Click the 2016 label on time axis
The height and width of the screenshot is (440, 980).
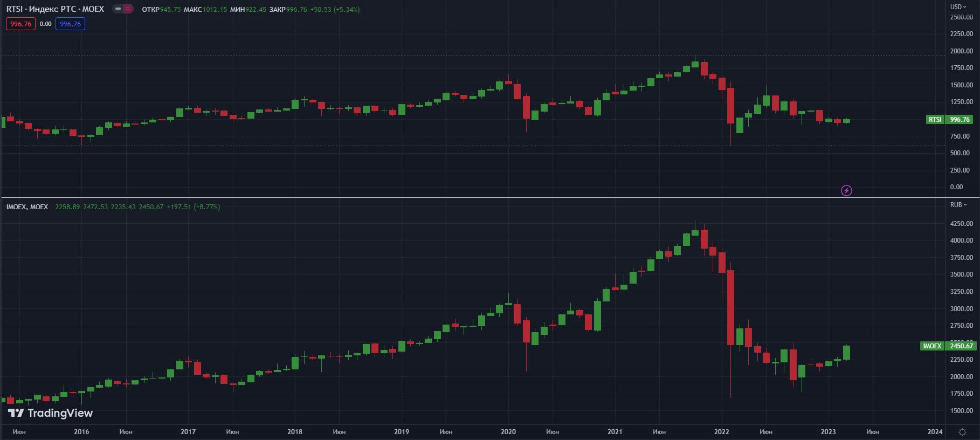click(x=81, y=432)
